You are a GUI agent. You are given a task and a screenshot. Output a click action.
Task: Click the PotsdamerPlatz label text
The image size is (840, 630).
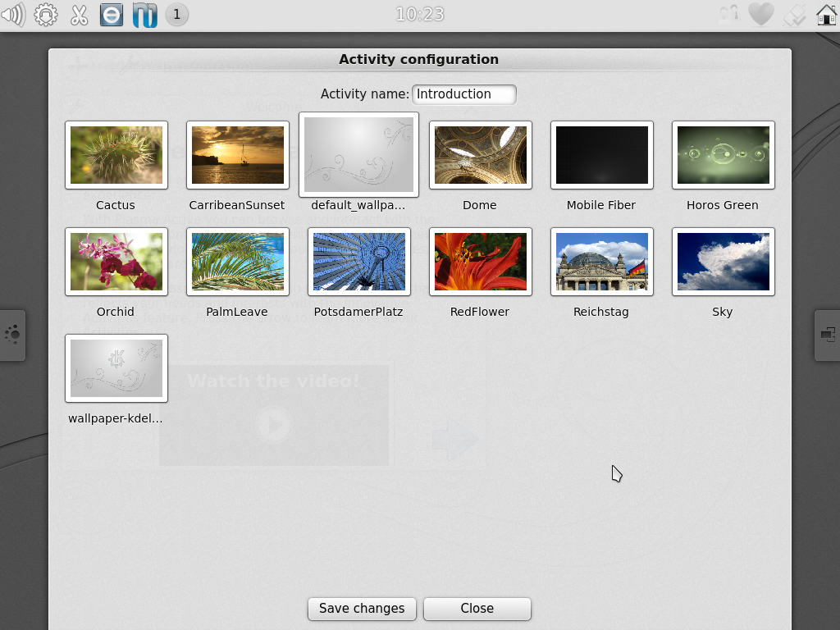tap(358, 312)
